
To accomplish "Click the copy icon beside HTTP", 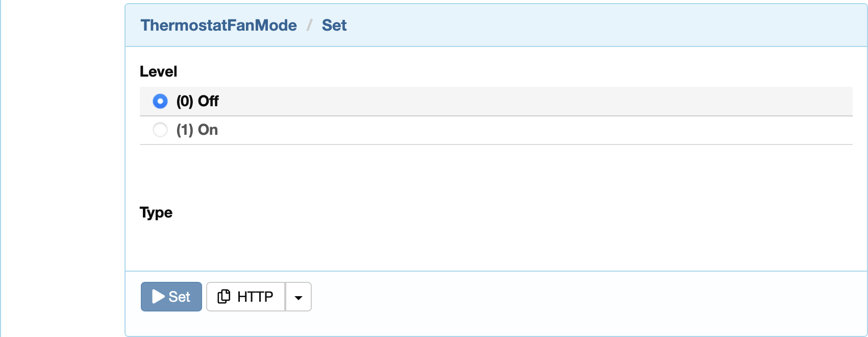I will [224, 297].
